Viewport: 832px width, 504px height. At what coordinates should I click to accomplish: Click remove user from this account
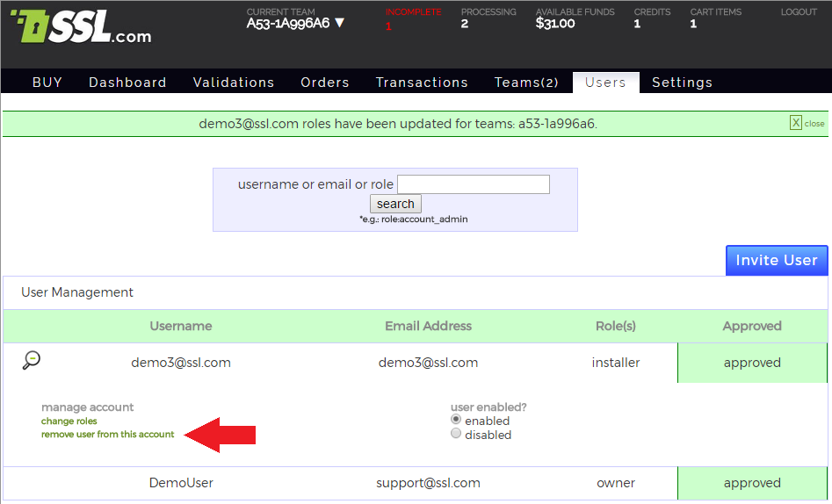108,435
